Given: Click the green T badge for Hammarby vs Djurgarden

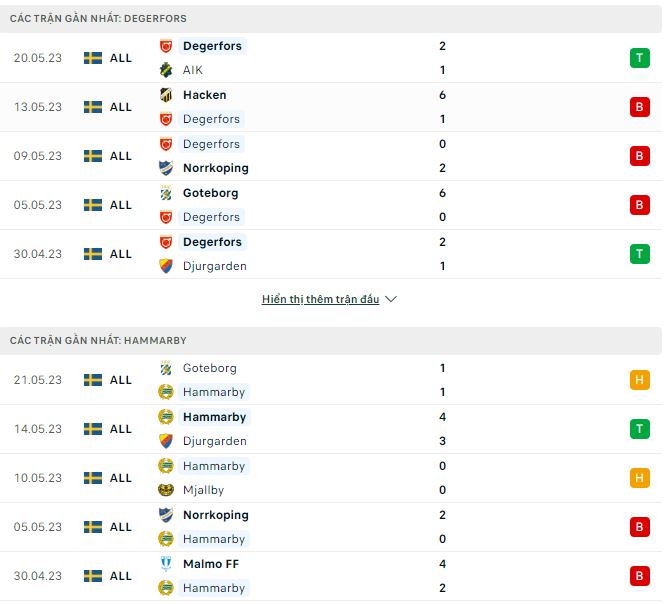Looking at the screenshot, I should point(639,429).
